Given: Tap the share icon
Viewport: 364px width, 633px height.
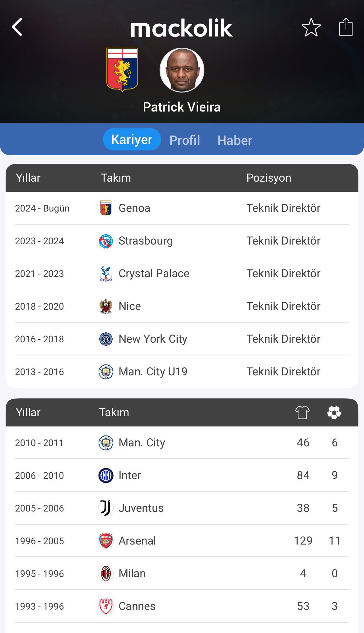Looking at the screenshot, I should (346, 27).
